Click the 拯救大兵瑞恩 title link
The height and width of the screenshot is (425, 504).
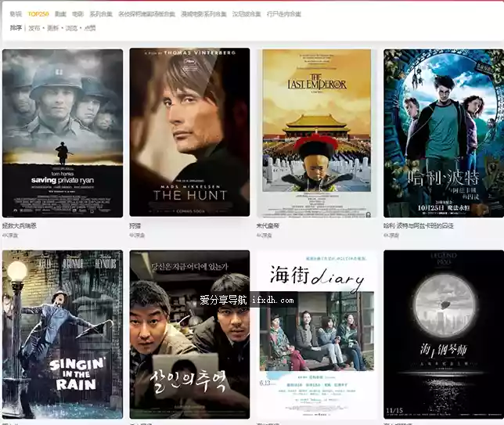[x=20, y=225]
